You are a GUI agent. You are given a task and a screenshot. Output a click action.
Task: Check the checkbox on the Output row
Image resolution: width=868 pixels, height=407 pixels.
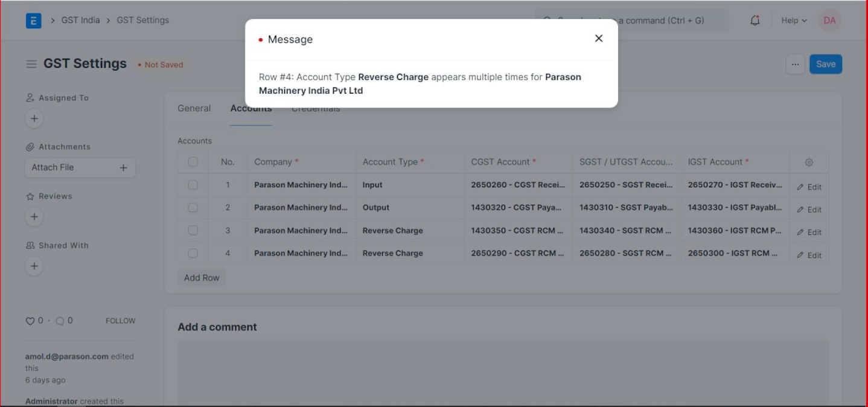(x=193, y=207)
